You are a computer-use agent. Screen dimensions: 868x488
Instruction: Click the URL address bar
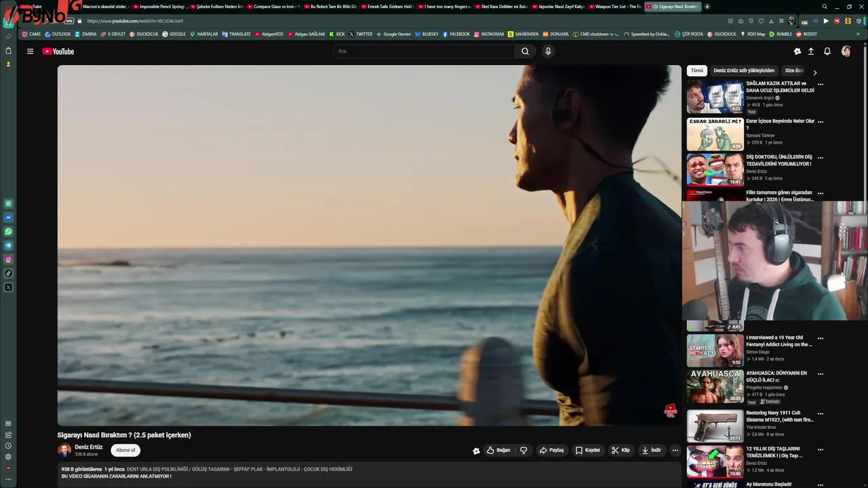tap(380, 21)
